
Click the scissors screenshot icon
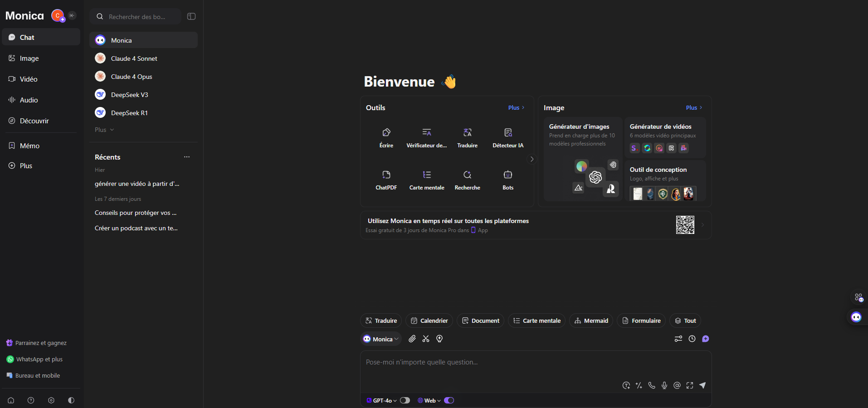tap(425, 339)
